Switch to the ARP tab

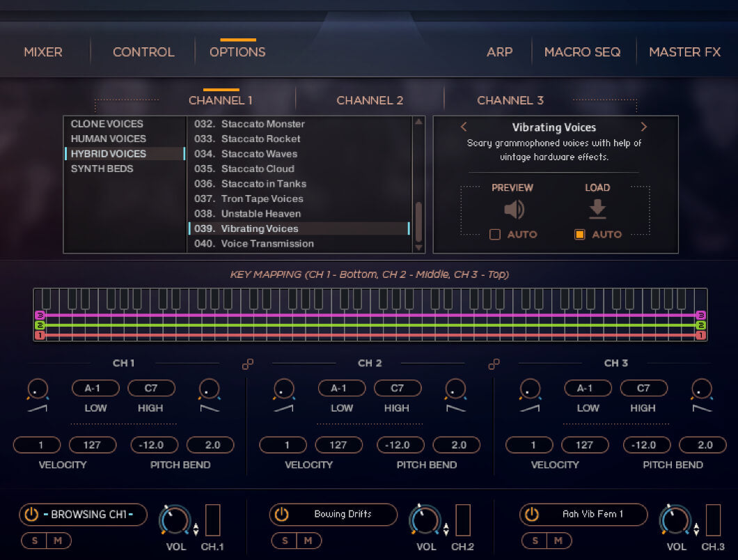pyautogui.click(x=499, y=52)
